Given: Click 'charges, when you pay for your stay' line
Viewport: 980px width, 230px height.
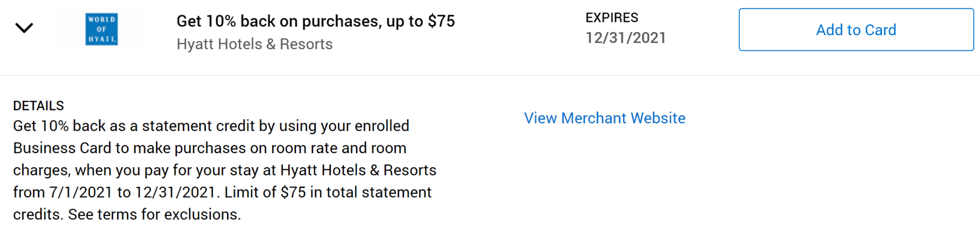Looking at the screenshot, I should pyautogui.click(x=145, y=170).
